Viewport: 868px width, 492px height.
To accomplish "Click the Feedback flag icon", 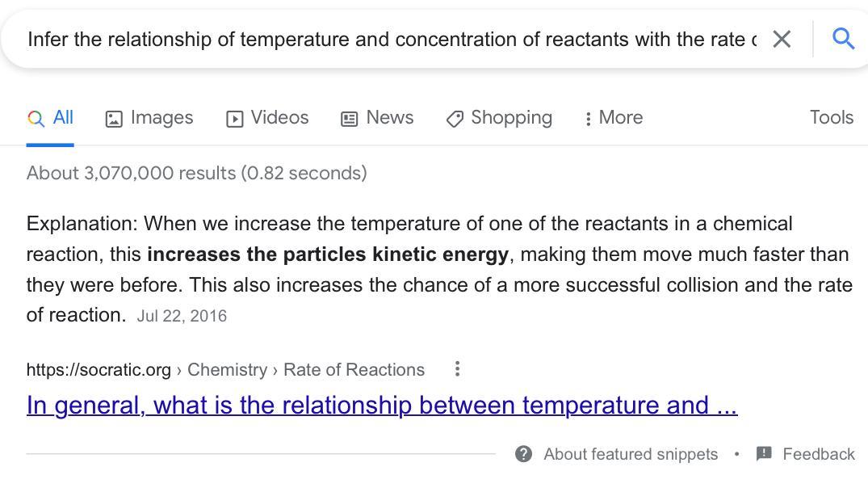I will pyautogui.click(x=764, y=453).
